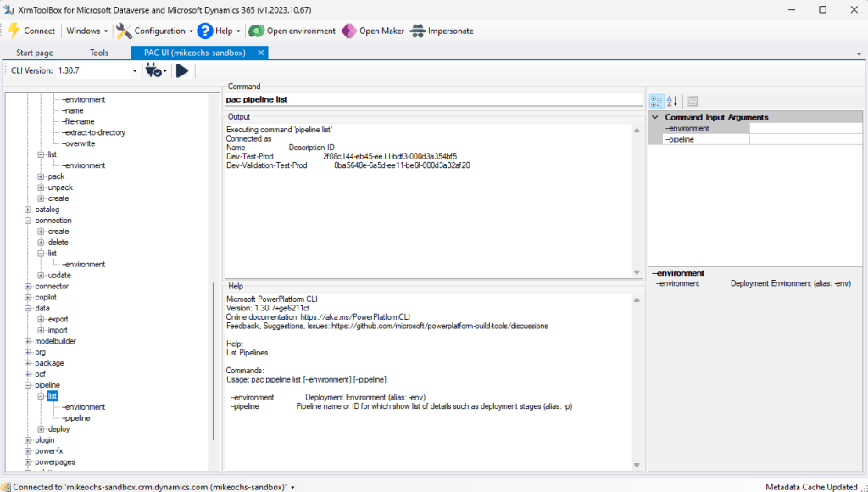
Task: Click the aka.ms/PowerPlatformCLI documentation URL
Action: tap(355, 317)
